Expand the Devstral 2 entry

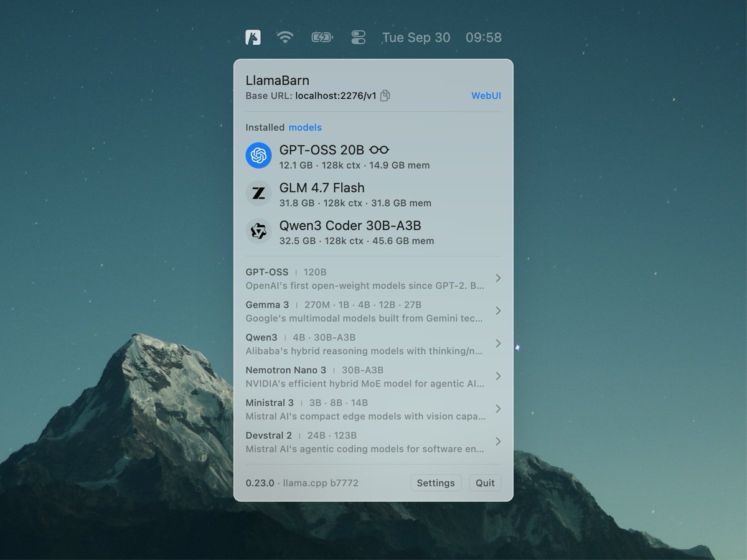497,441
